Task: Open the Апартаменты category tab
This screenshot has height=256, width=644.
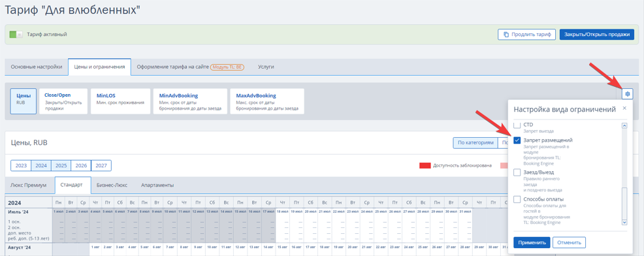Action: [157, 185]
